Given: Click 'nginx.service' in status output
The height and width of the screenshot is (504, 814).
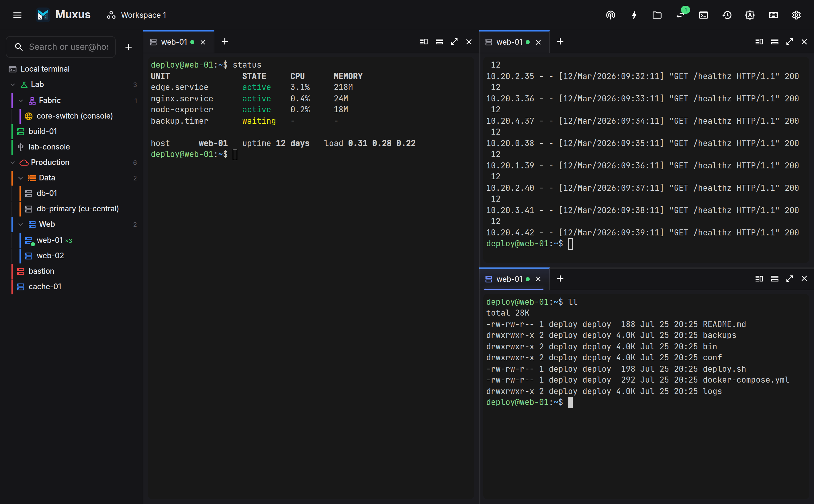Looking at the screenshot, I should coord(182,99).
